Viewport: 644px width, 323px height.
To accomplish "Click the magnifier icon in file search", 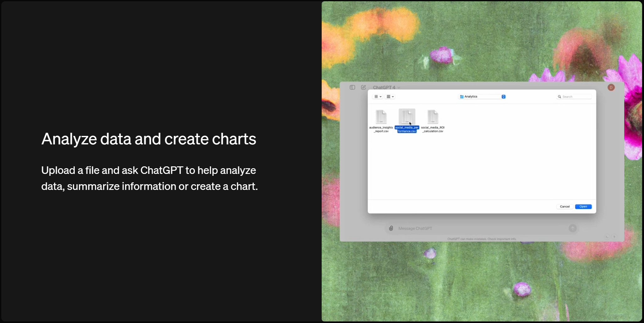I will point(559,97).
